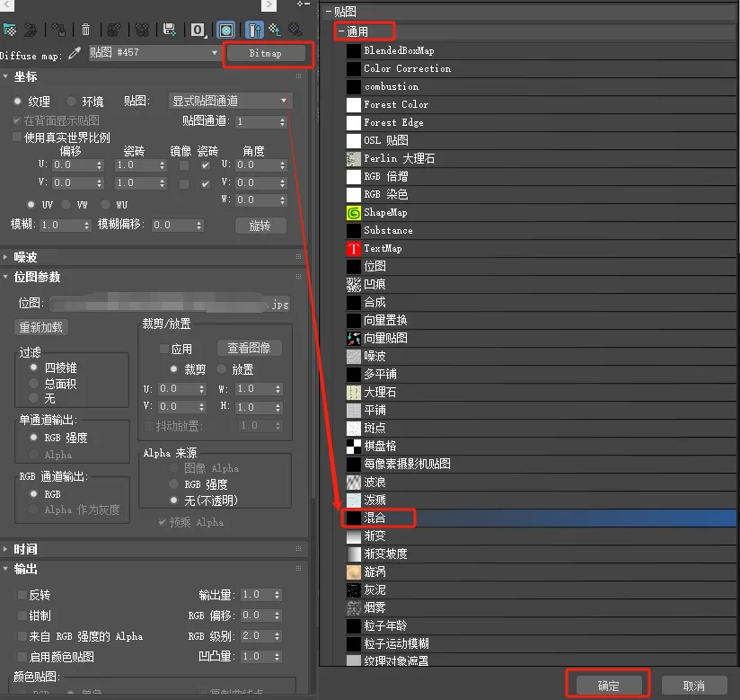Select the Perlin 大理石 map icon
This screenshot has height=700, width=740.
[354, 159]
